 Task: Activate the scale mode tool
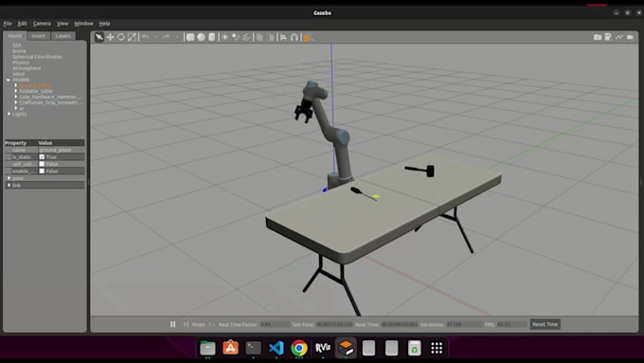tap(132, 37)
